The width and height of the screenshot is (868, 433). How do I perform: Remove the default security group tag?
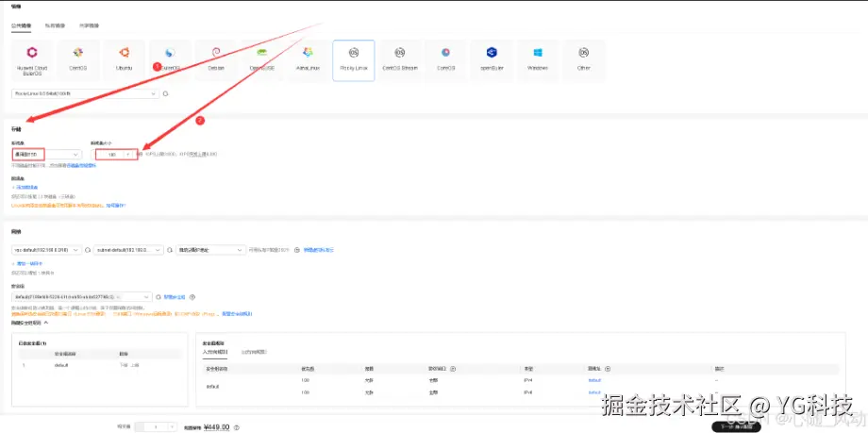pyautogui.click(x=118, y=297)
